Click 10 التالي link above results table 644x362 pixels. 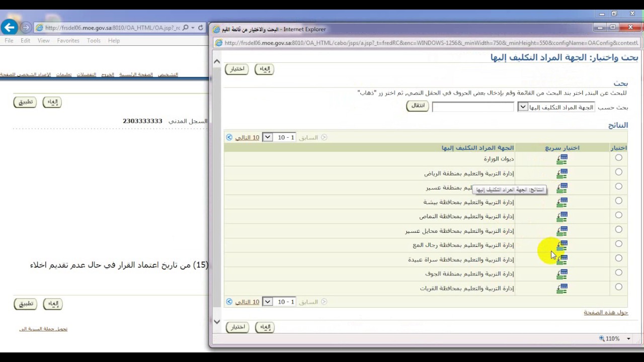(247, 137)
